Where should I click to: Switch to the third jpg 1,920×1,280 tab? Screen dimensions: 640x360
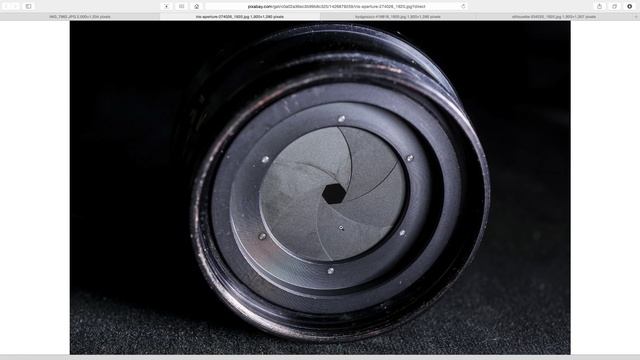tap(398, 17)
